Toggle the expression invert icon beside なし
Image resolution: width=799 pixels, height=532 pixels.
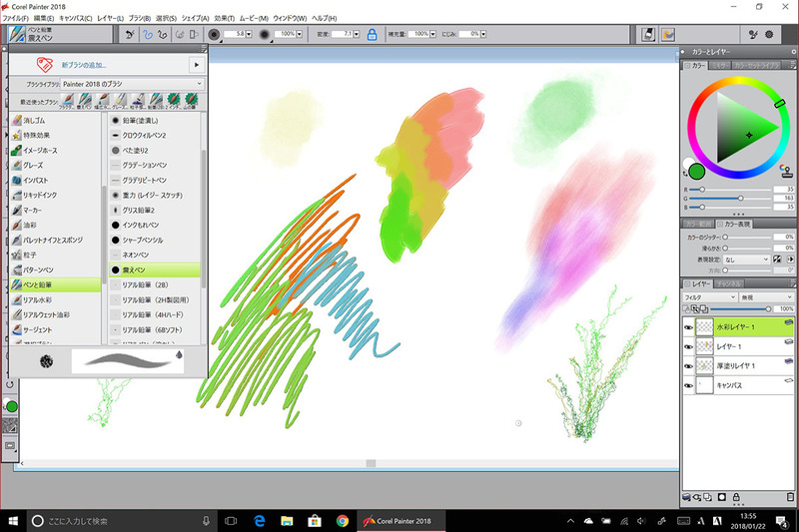[x=777, y=260]
